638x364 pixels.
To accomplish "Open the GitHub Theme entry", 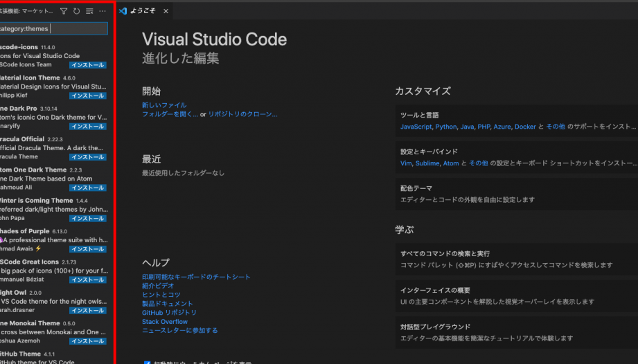I will tap(55, 356).
